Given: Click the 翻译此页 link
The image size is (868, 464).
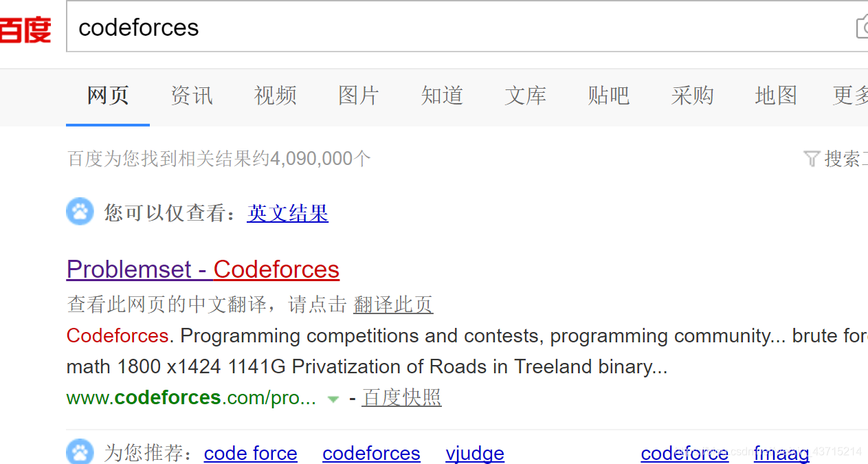Looking at the screenshot, I should pos(393,304).
